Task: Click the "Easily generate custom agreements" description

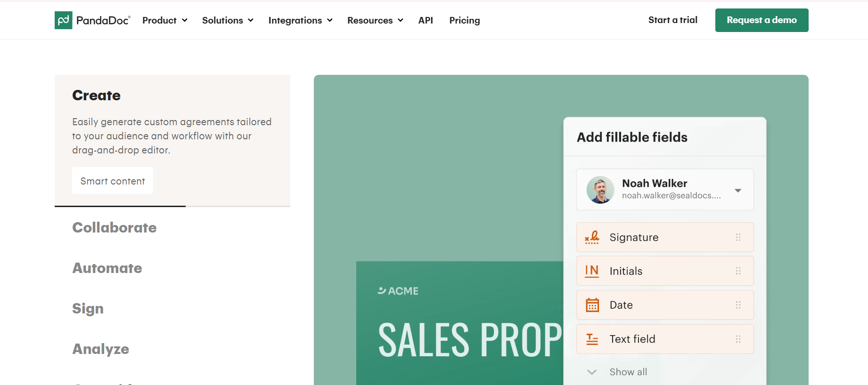Action: click(x=172, y=136)
